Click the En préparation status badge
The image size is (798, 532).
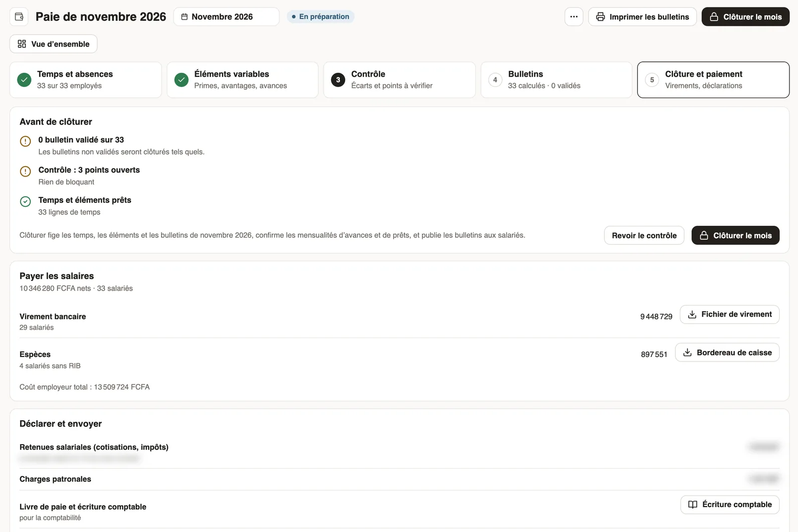coord(321,17)
